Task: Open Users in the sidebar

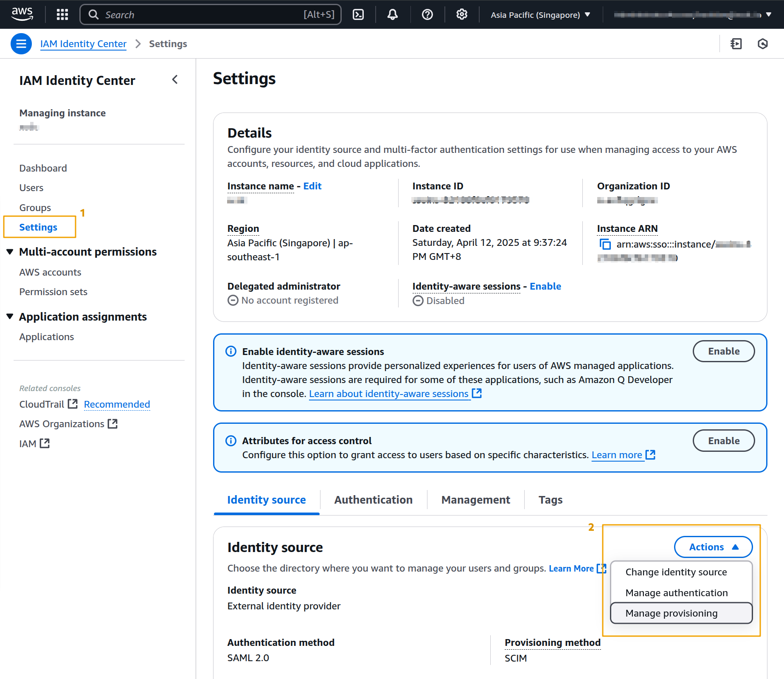Action: pyautogui.click(x=31, y=188)
